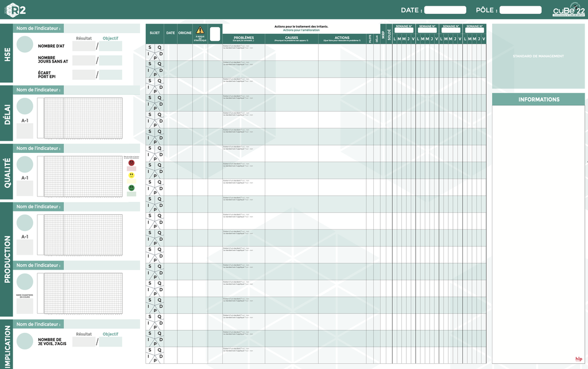Select the CAUSES column header

(x=291, y=39)
